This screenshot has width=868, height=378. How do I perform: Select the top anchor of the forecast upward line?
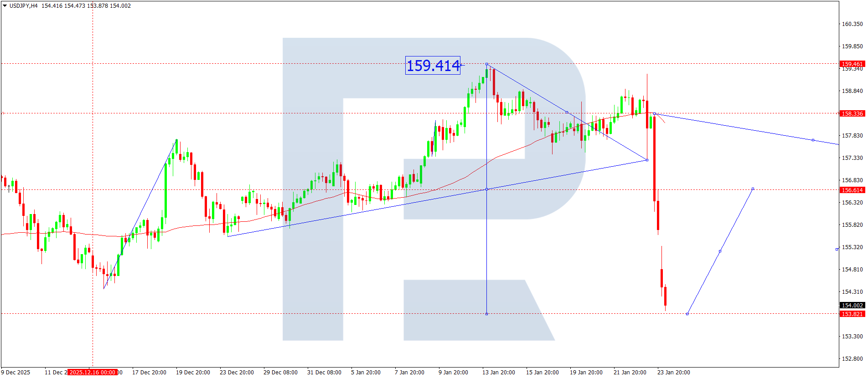(753, 189)
